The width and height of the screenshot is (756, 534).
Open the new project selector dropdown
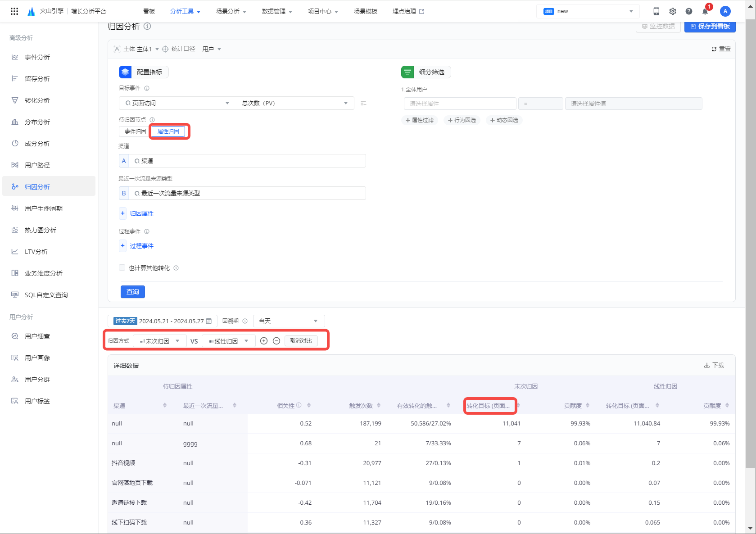click(x=588, y=11)
